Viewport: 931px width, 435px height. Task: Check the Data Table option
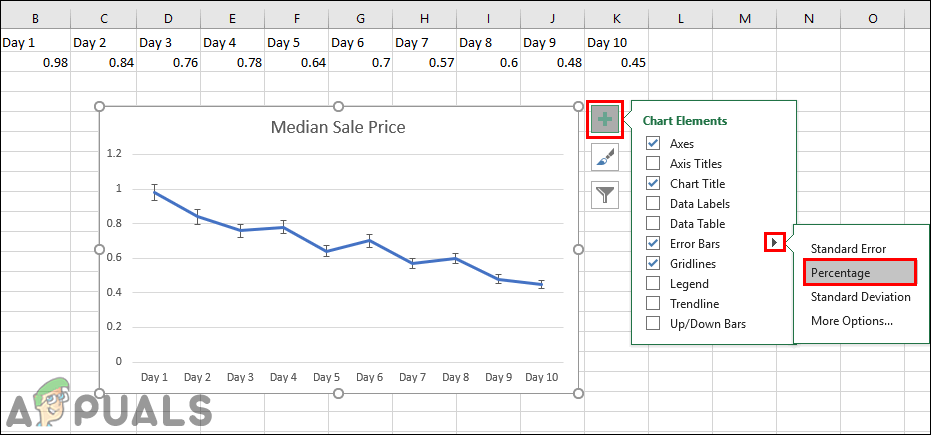[653, 224]
